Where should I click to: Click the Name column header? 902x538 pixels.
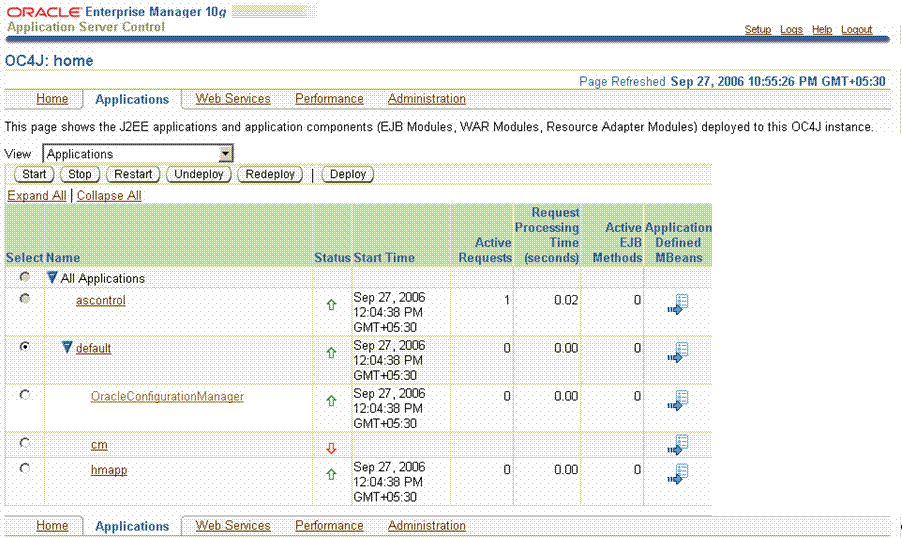tap(63, 258)
